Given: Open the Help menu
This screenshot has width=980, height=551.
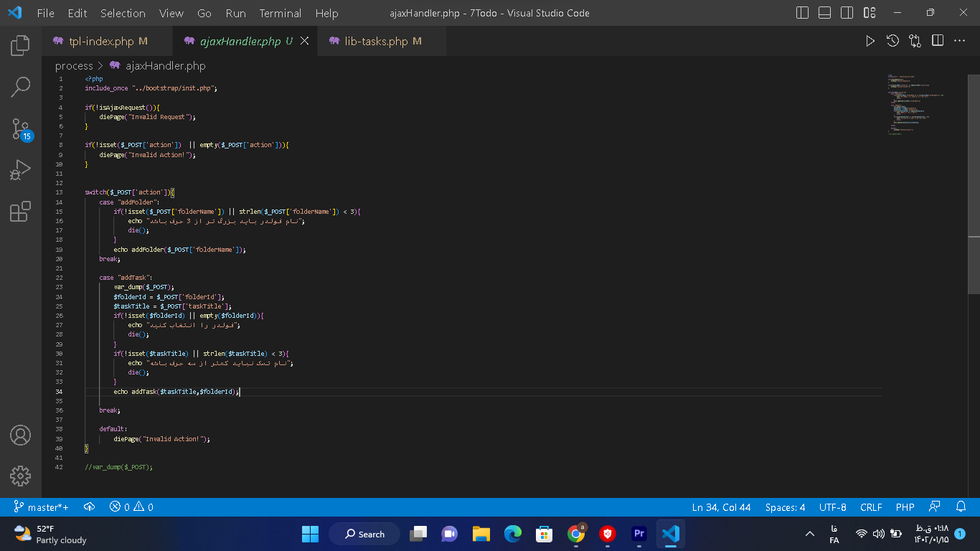Looking at the screenshot, I should 326,13.
